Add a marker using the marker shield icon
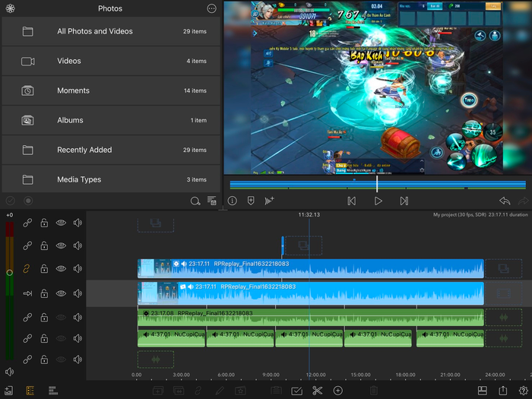 [x=251, y=201]
